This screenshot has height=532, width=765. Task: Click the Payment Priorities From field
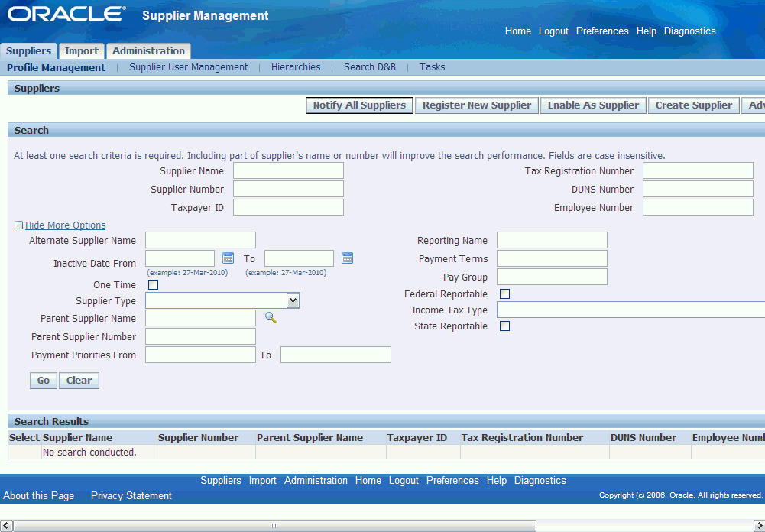point(200,355)
